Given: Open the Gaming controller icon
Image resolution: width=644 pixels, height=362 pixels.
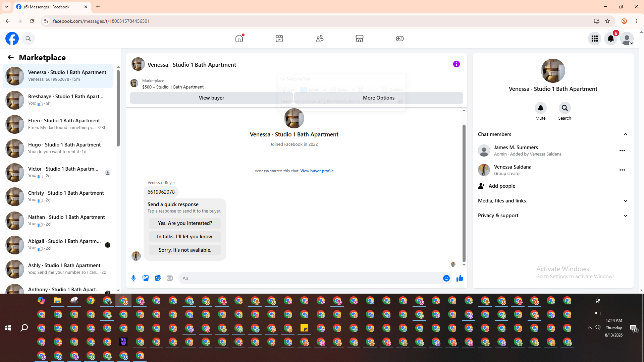Looking at the screenshot, I should tap(400, 39).
